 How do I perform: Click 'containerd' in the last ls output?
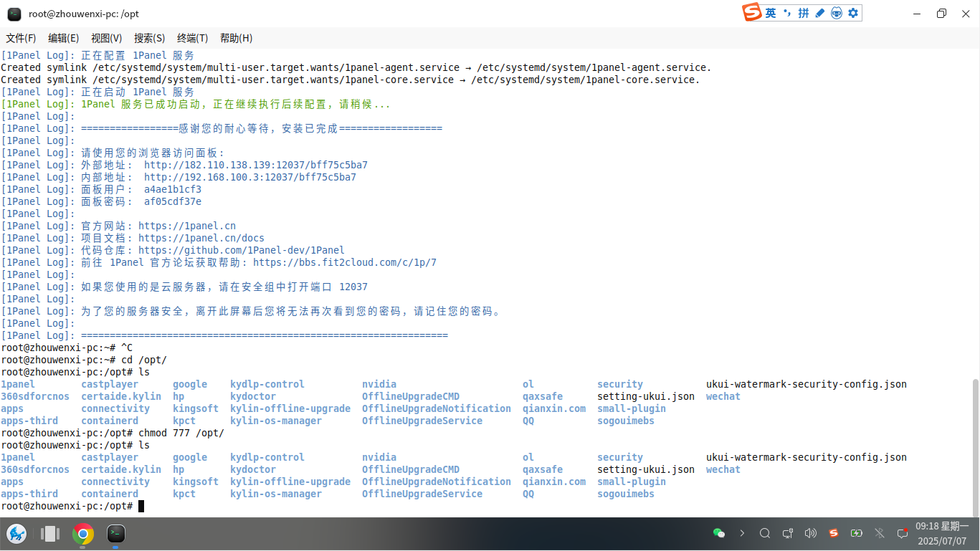(110, 494)
